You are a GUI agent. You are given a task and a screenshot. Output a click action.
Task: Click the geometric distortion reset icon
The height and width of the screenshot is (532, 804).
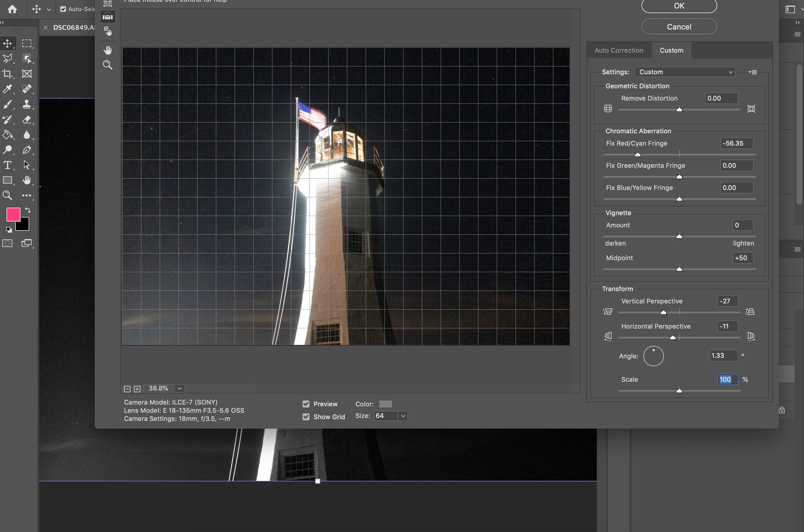(x=751, y=109)
